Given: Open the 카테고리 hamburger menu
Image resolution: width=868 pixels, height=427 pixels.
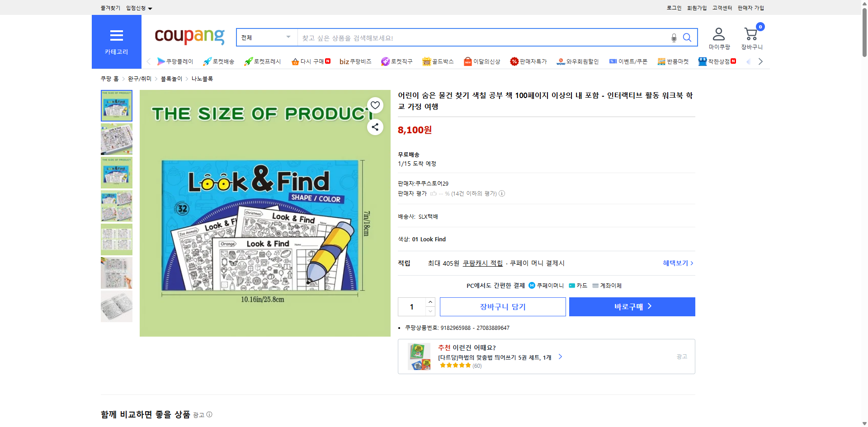Looking at the screenshot, I should (116, 36).
